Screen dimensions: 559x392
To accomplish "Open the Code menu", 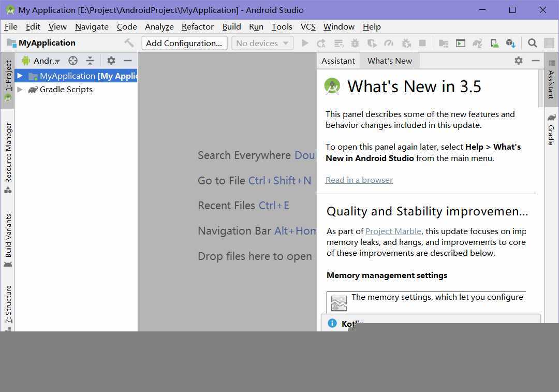I will point(127,27).
